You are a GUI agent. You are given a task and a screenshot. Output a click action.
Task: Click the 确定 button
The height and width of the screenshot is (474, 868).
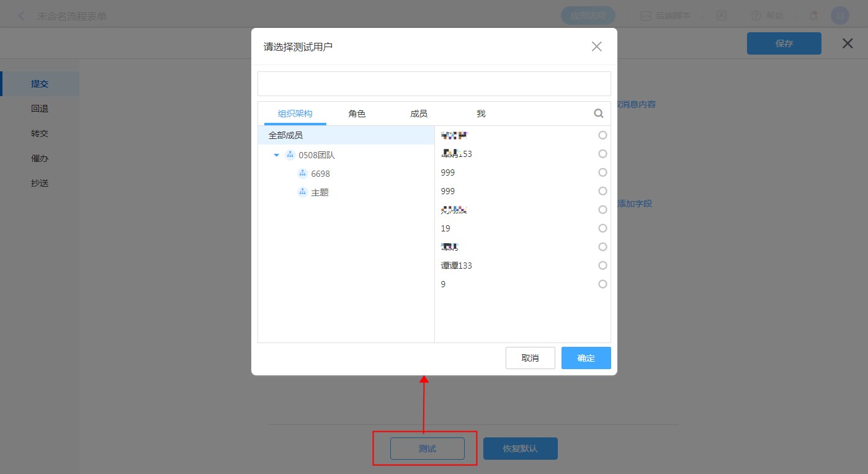pos(586,358)
